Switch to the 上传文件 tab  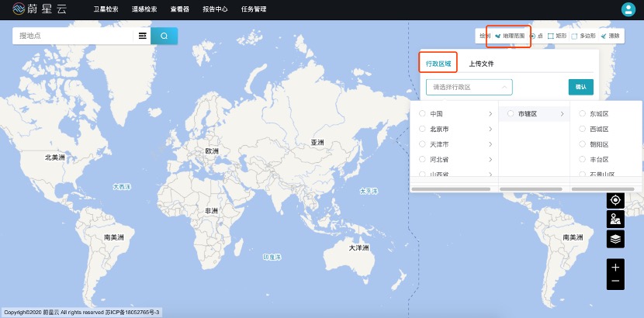pos(481,64)
